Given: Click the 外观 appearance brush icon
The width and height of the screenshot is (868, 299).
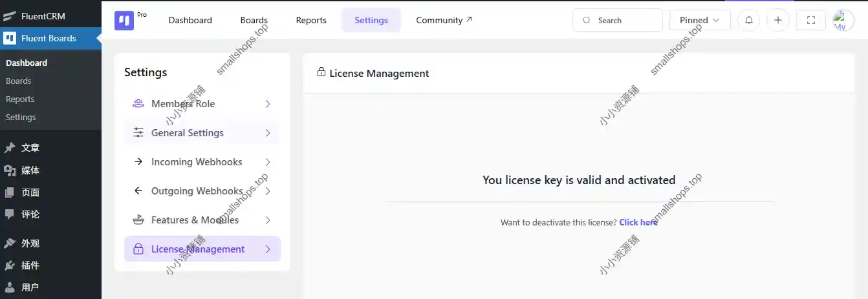Looking at the screenshot, I should [10, 243].
